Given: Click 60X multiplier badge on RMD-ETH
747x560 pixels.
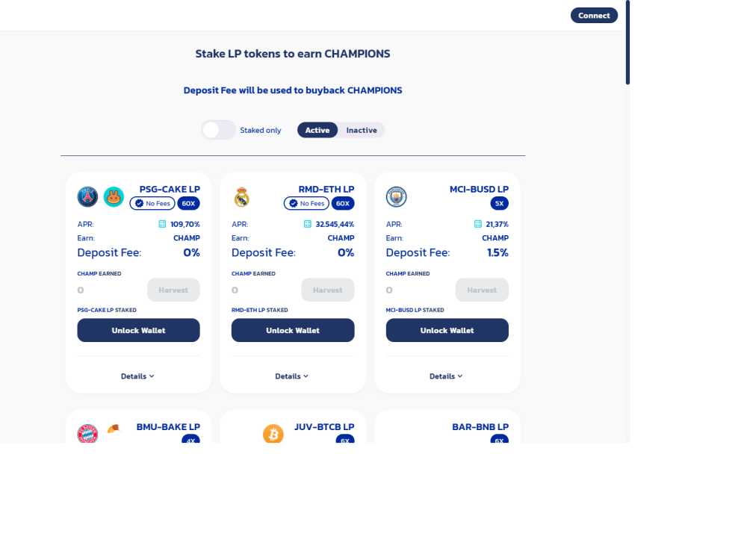Looking at the screenshot, I should tap(343, 203).
